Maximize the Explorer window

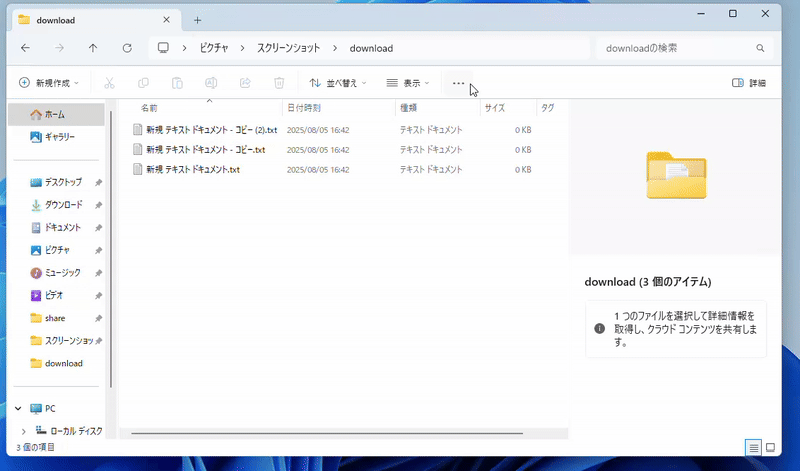733,14
